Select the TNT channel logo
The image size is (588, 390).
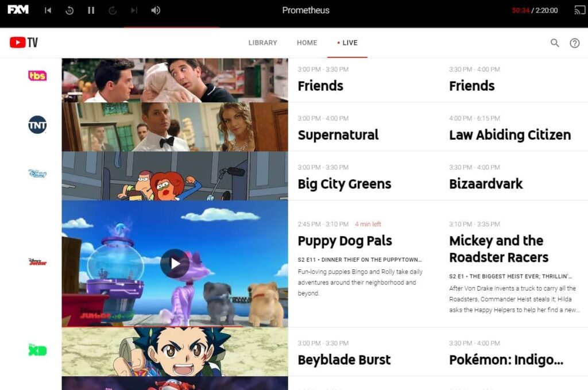(37, 125)
